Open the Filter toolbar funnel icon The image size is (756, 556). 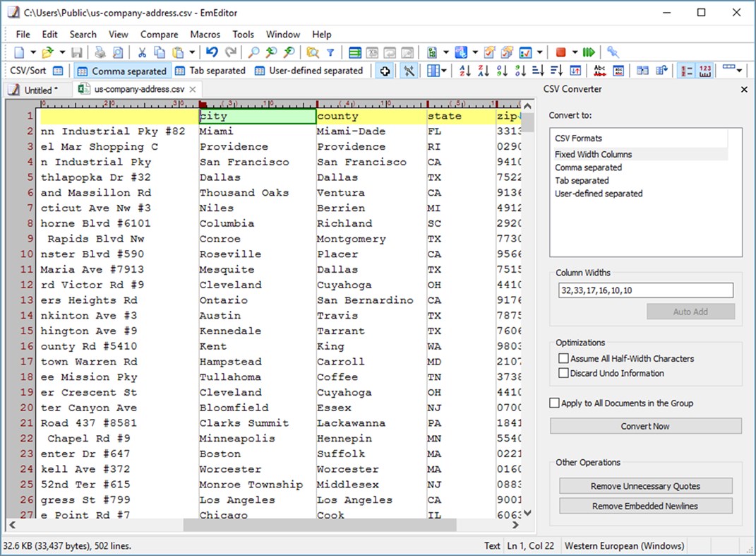click(x=331, y=52)
